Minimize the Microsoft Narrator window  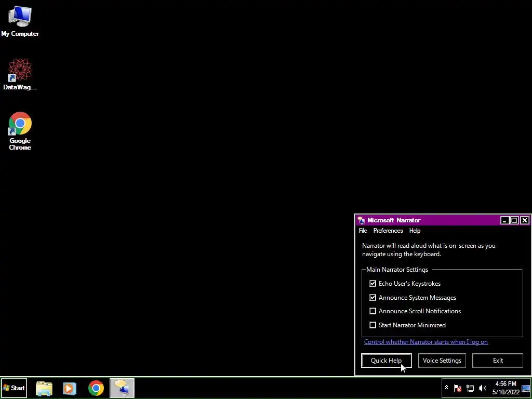tap(504, 220)
